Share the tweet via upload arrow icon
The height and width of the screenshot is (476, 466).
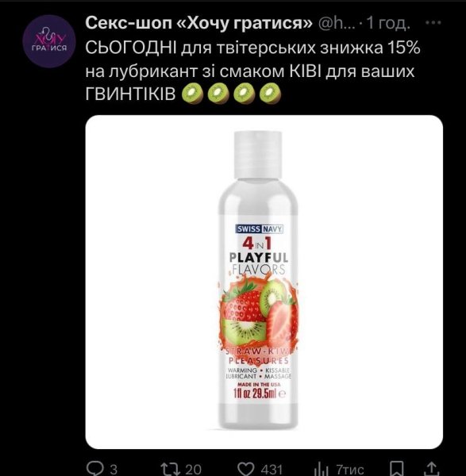(x=432, y=469)
